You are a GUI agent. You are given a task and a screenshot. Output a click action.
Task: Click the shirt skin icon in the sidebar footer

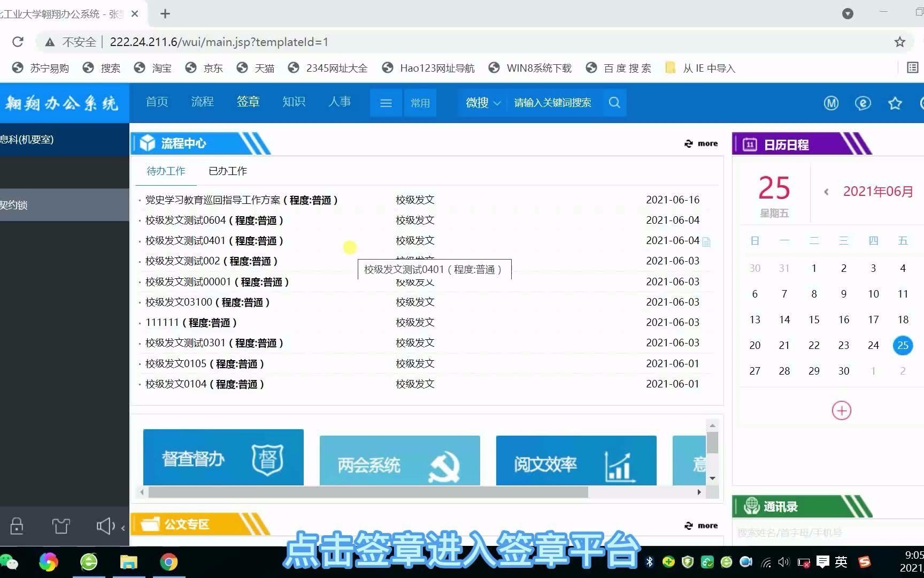tap(61, 526)
